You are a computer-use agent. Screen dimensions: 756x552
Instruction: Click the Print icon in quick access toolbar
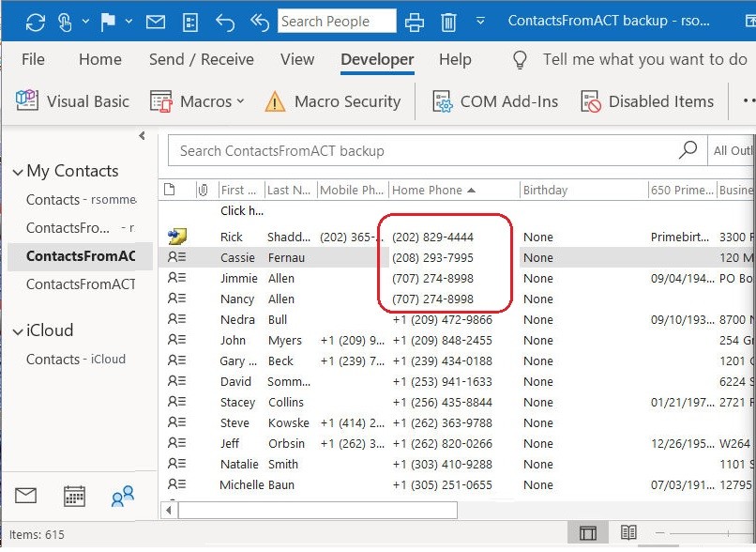(x=415, y=23)
